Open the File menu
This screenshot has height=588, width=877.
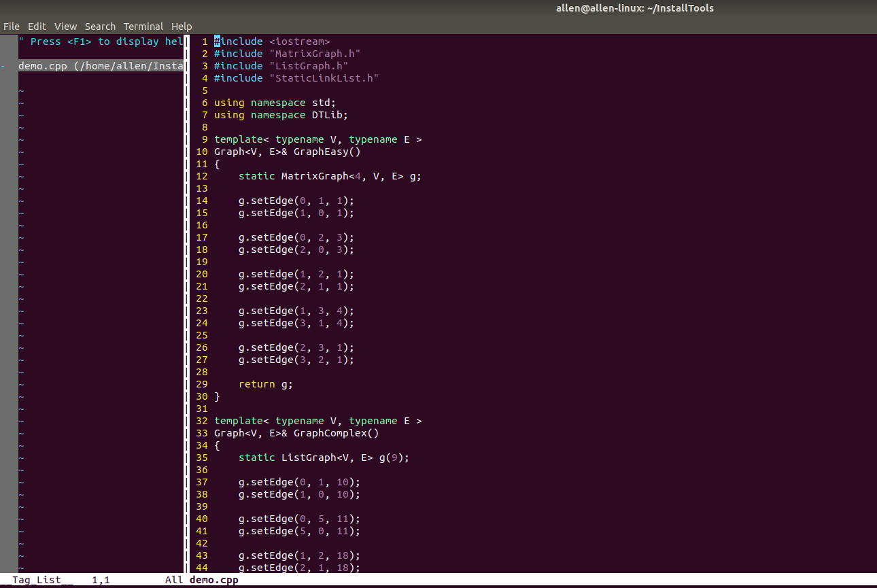[12, 27]
